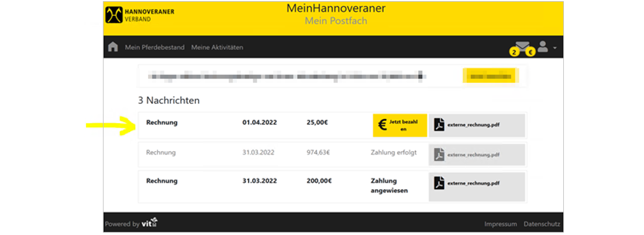Viewport: 644px width, 235px height.
Task: Click the Hannoveraner Verband logo
Action: coord(140,15)
